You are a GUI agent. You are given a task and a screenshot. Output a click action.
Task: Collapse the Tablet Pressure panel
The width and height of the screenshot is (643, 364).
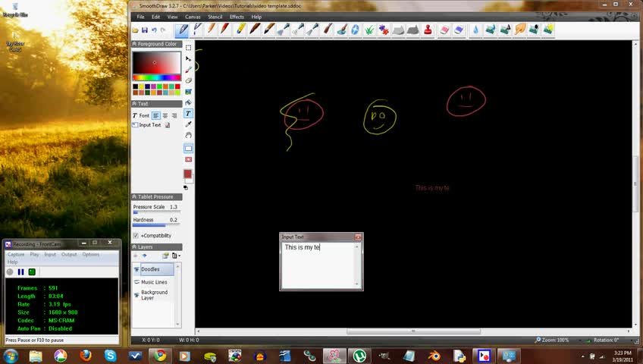click(134, 196)
